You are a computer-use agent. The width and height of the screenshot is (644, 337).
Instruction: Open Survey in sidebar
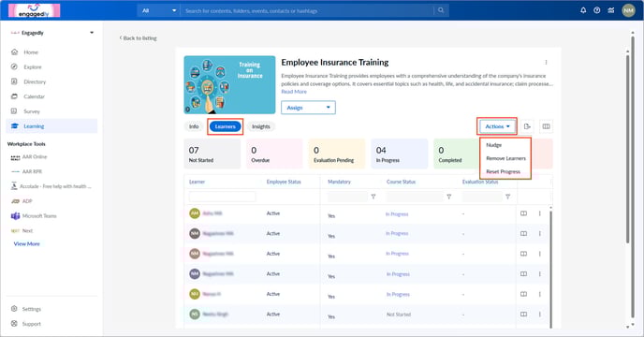(32, 111)
